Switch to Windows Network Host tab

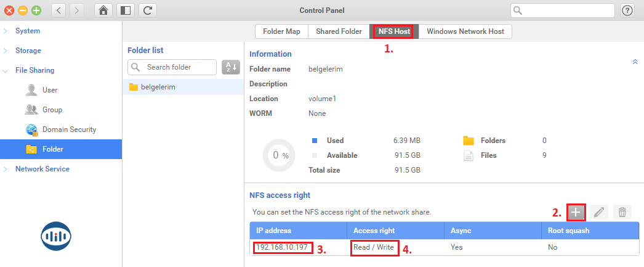[465, 31]
